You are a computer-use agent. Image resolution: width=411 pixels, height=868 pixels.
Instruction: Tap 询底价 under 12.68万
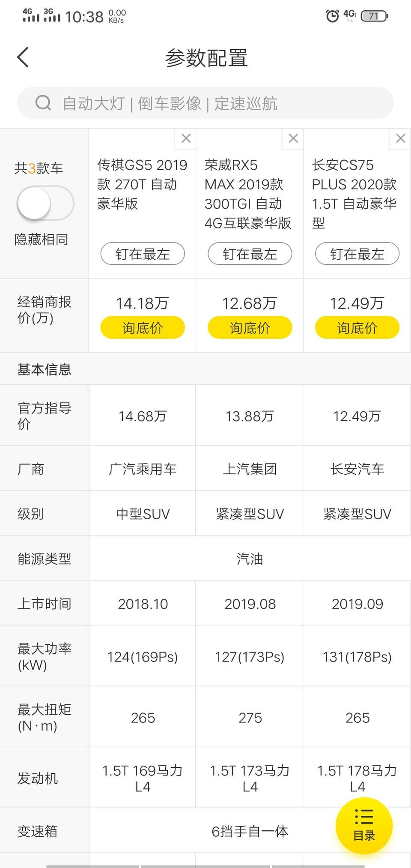[250, 328]
